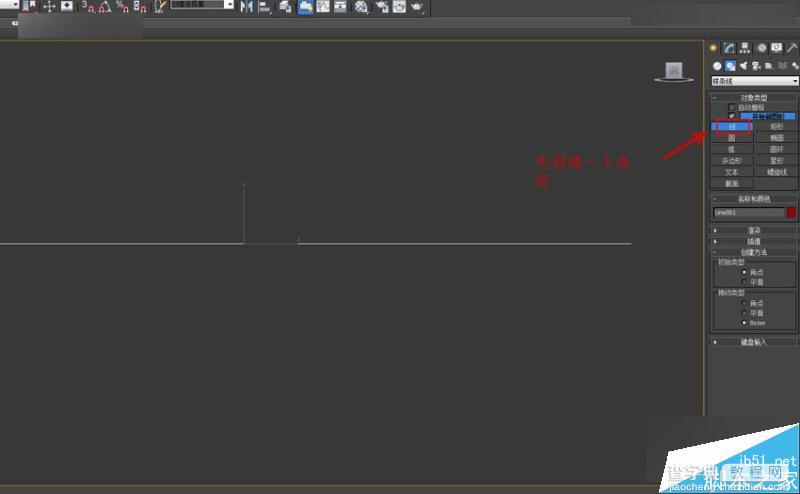This screenshot has height=494, width=800.
Task: Switch to the Display command panel tab
Action: [x=777, y=48]
